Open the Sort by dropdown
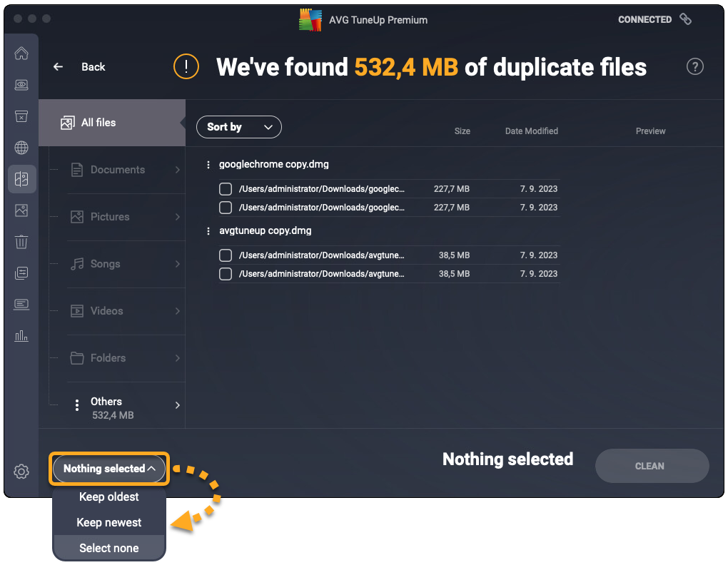The width and height of the screenshot is (728, 565). [x=239, y=127]
